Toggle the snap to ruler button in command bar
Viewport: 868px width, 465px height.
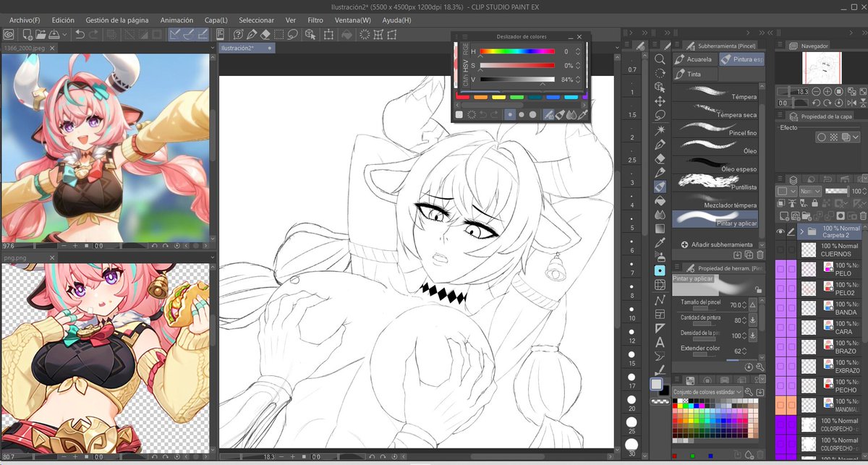pyautogui.click(x=175, y=34)
